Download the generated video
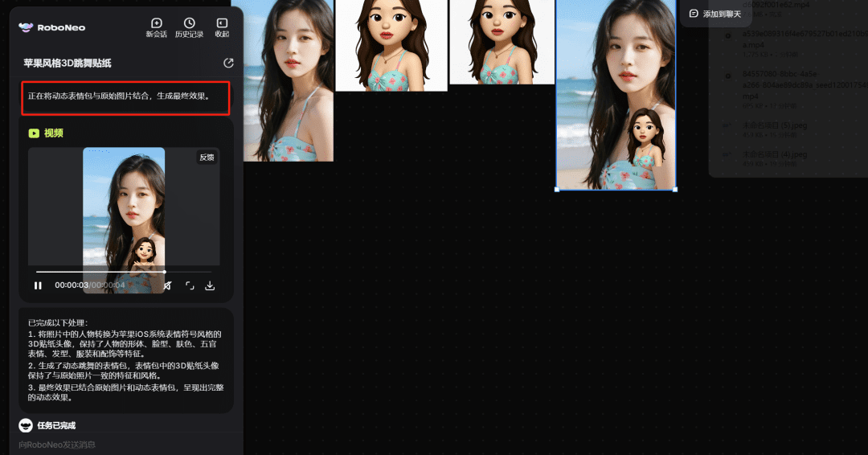This screenshot has width=868, height=455. click(x=210, y=285)
